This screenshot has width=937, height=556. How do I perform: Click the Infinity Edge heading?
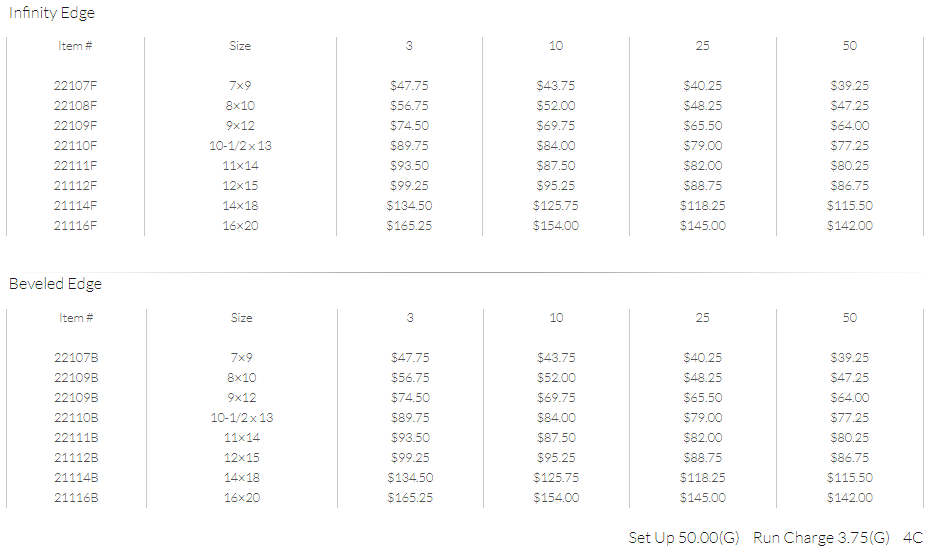(52, 13)
